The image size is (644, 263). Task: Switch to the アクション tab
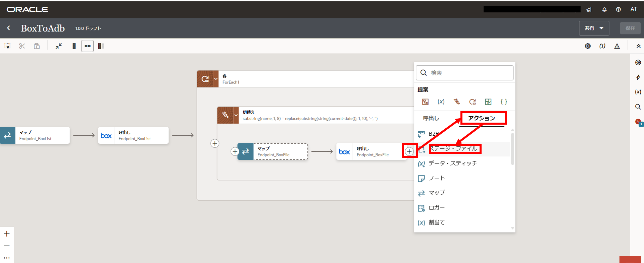pos(482,118)
